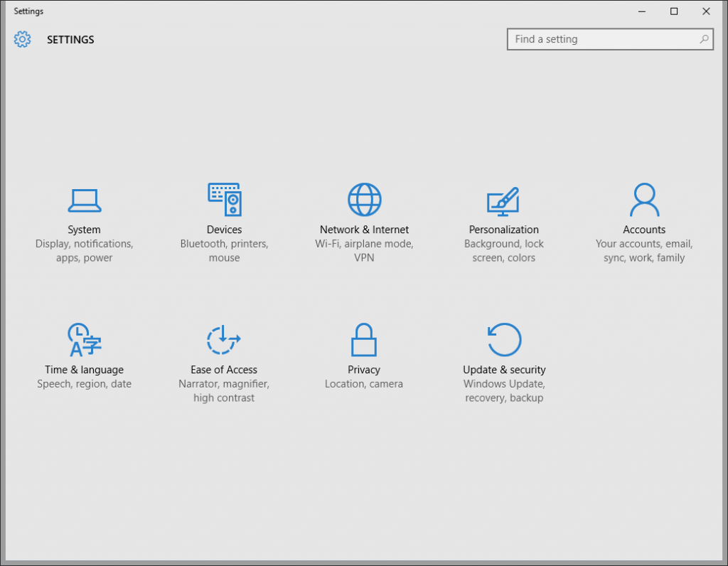Click "Display, notifications, apps, power" subtitle
The height and width of the screenshot is (566, 728).
[84, 250]
